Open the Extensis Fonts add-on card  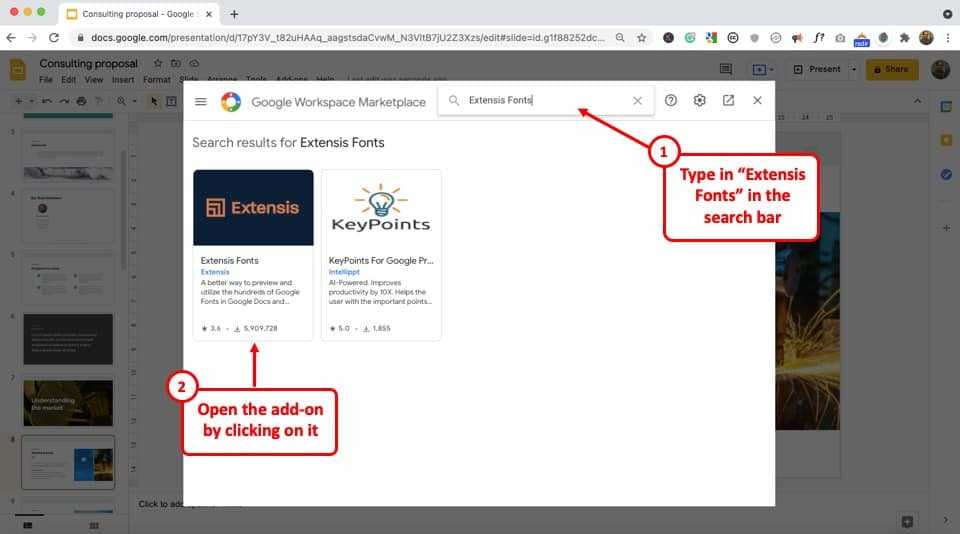tap(253, 254)
